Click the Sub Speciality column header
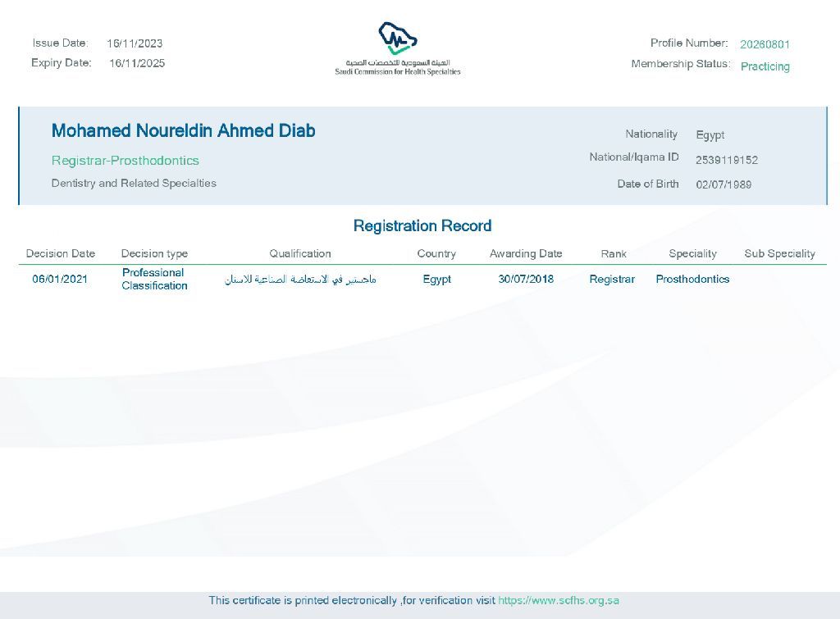840x619 pixels. 779,253
